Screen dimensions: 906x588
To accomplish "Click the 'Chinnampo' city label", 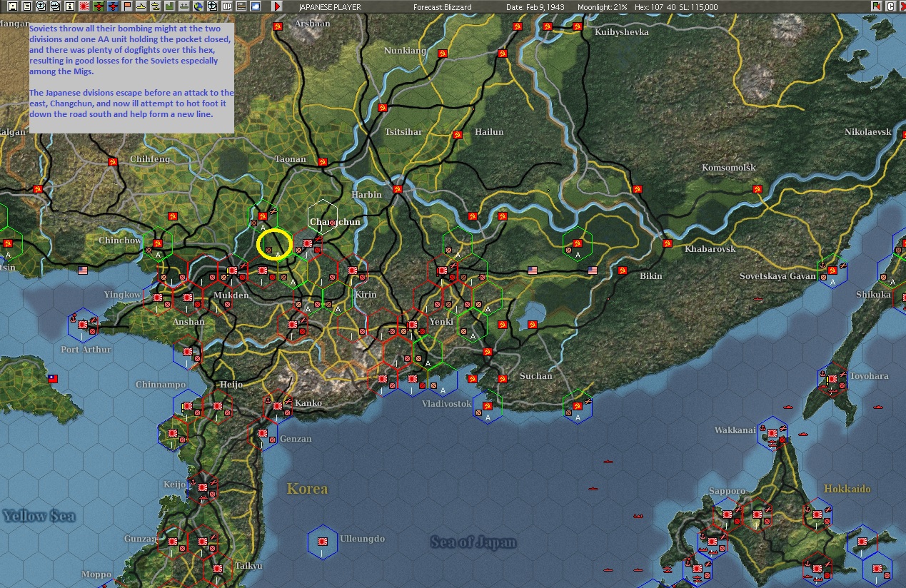I will coord(161,385).
